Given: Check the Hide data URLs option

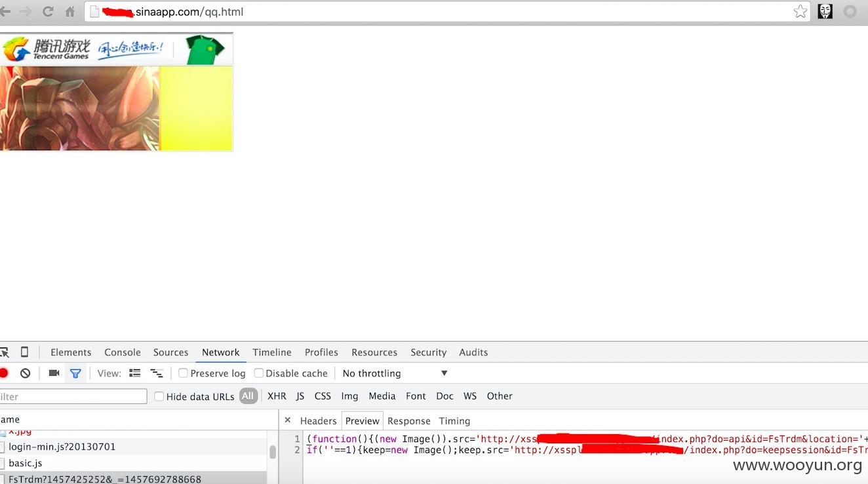Looking at the screenshot, I should point(159,396).
